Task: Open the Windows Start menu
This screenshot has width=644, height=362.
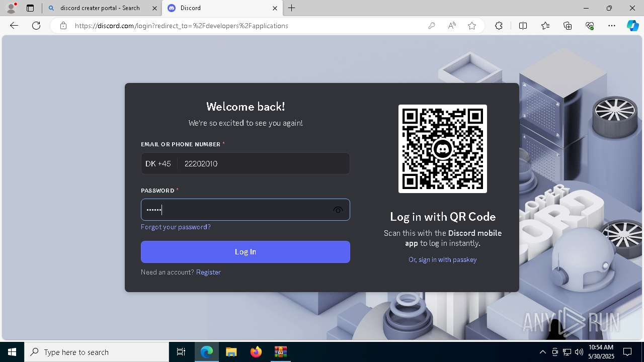Action: [x=12, y=352]
